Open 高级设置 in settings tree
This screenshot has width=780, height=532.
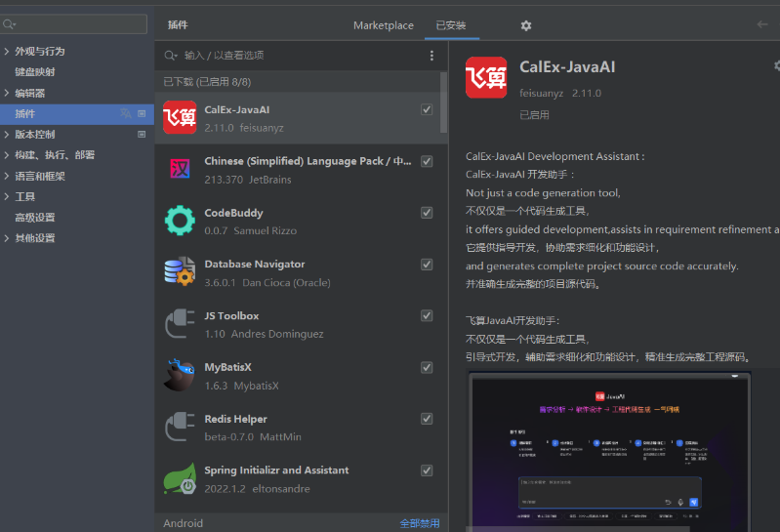(35, 218)
